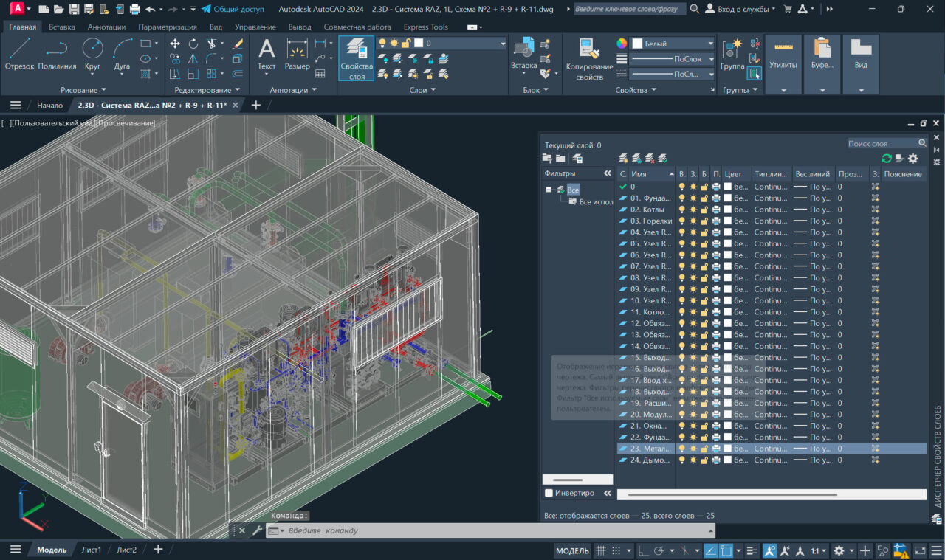Toggle lightbulb visibility for layer 02. Котлы
The image size is (945, 560).
coord(682,210)
